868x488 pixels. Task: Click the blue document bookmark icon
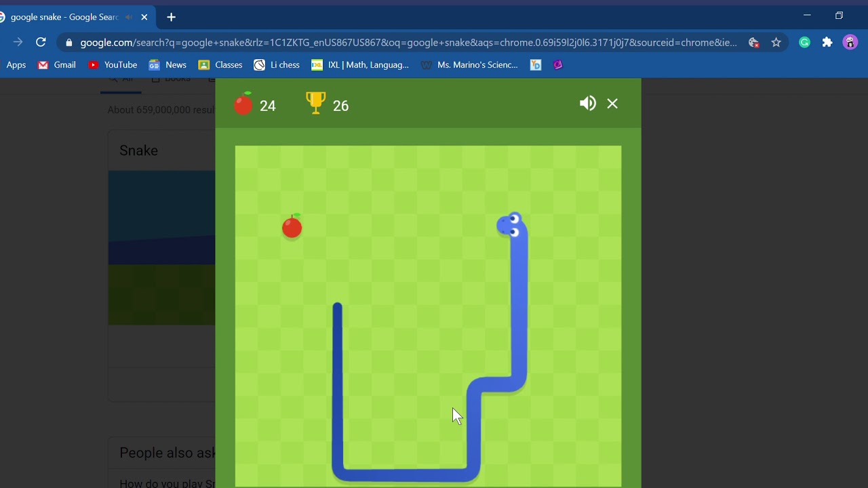click(x=536, y=65)
